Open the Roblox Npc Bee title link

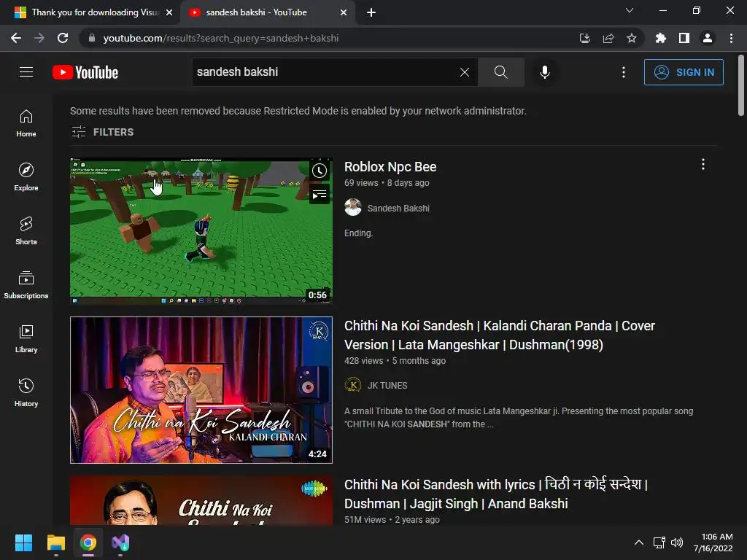390,167
